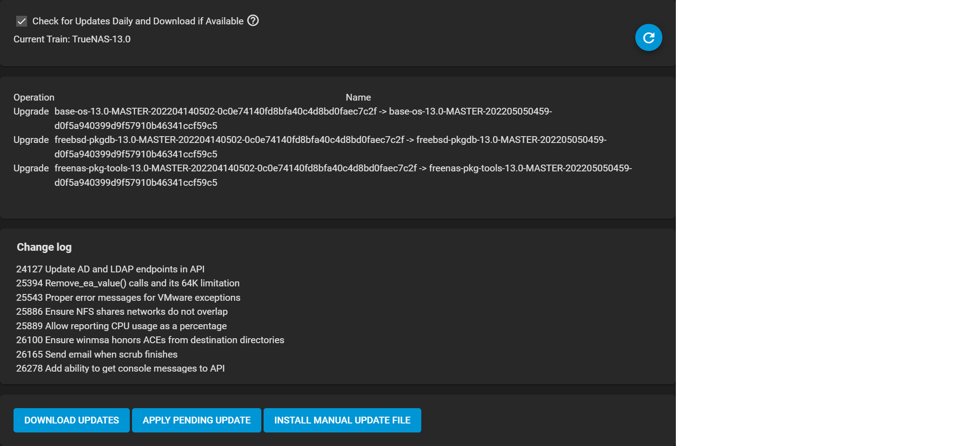
Task: Click the blue refresh updates icon
Action: (648, 37)
